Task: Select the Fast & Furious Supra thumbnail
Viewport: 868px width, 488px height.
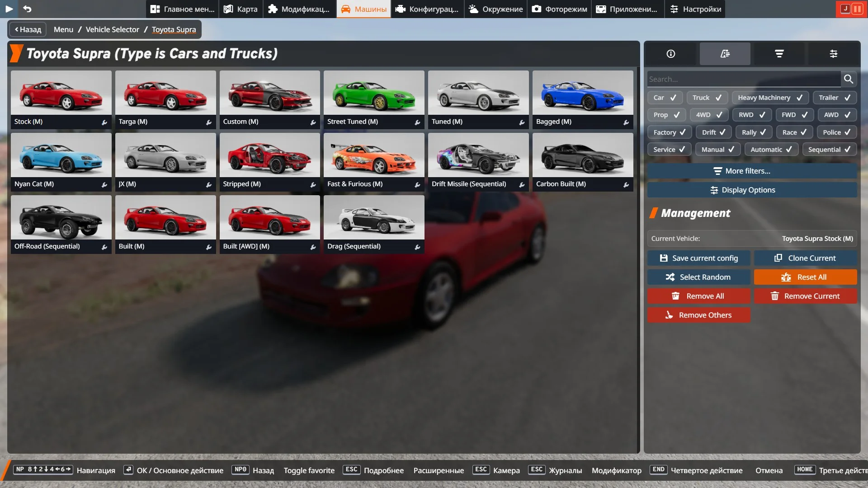Action: (x=374, y=155)
